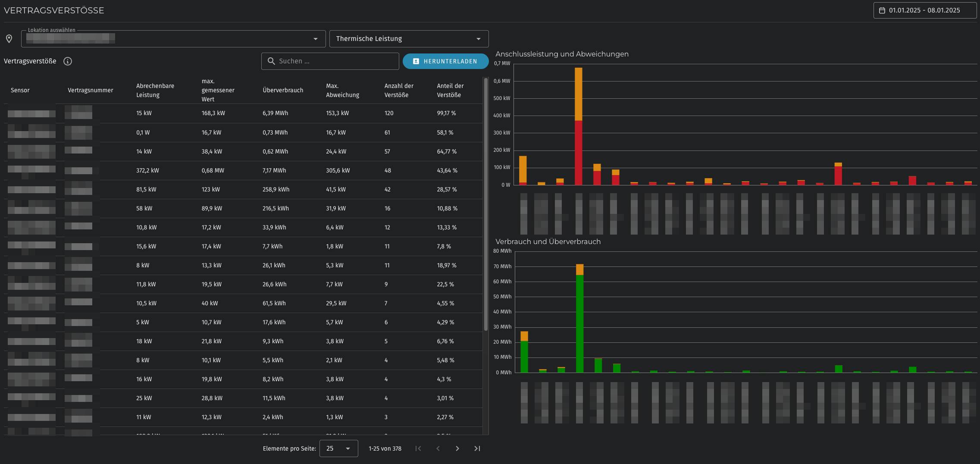Go to previous page of results
Image resolution: width=980 pixels, height=464 pixels.
tap(438, 448)
